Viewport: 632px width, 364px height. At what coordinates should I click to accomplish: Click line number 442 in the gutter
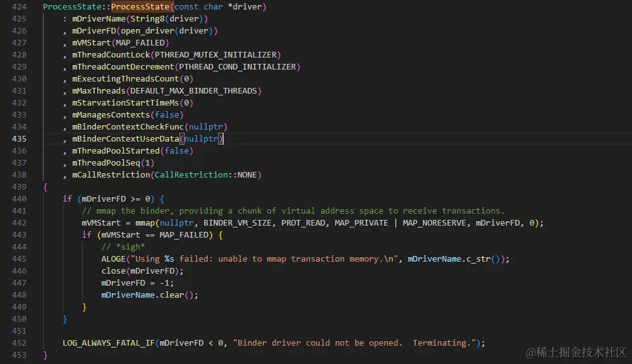(x=19, y=223)
